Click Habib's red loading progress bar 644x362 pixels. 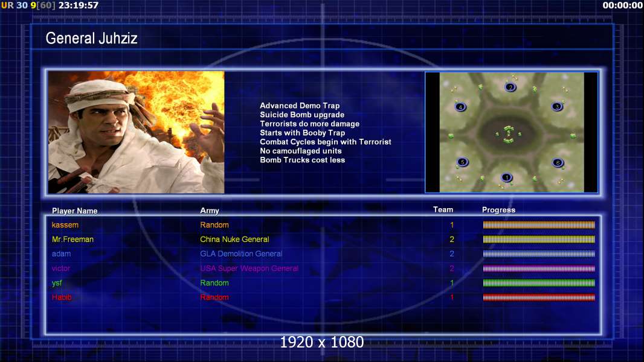point(539,297)
